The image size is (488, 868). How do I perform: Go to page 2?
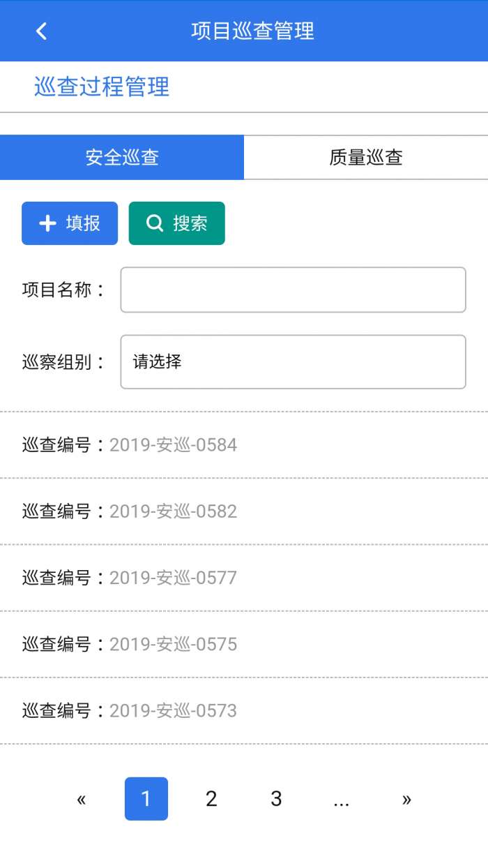click(211, 799)
